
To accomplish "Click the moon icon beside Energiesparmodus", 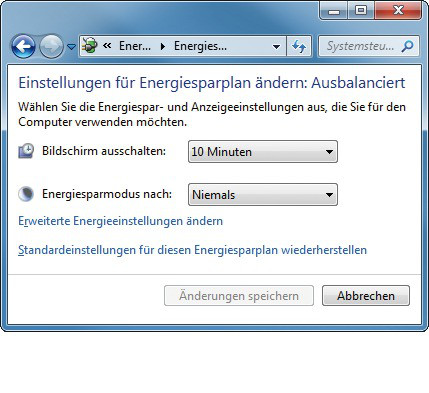I will pyautogui.click(x=26, y=194).
